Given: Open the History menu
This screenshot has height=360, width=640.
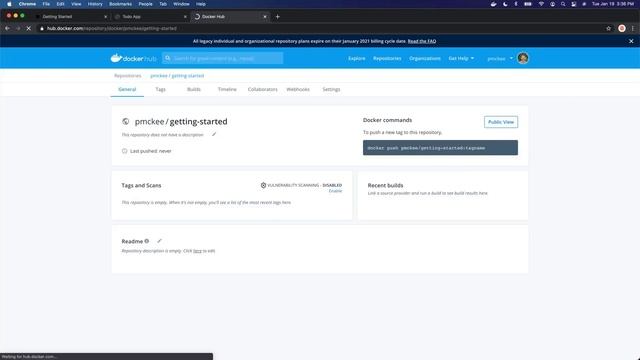Looking at the screenshot, I should [x=95, y=4].
